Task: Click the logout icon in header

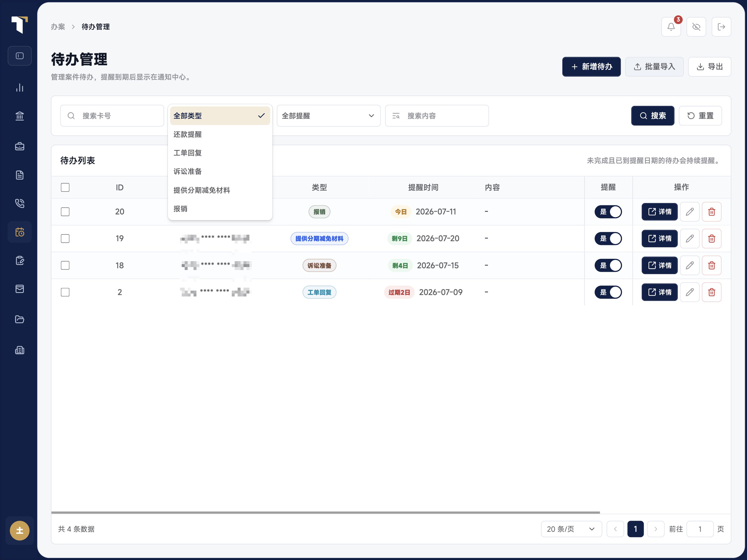Action: [x=721, y=27]
